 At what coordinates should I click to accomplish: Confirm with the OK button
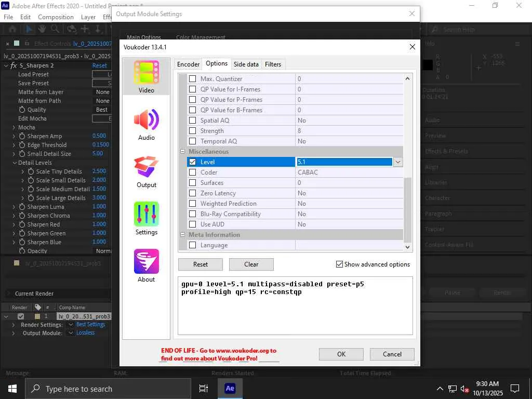(x=341, y=354)
